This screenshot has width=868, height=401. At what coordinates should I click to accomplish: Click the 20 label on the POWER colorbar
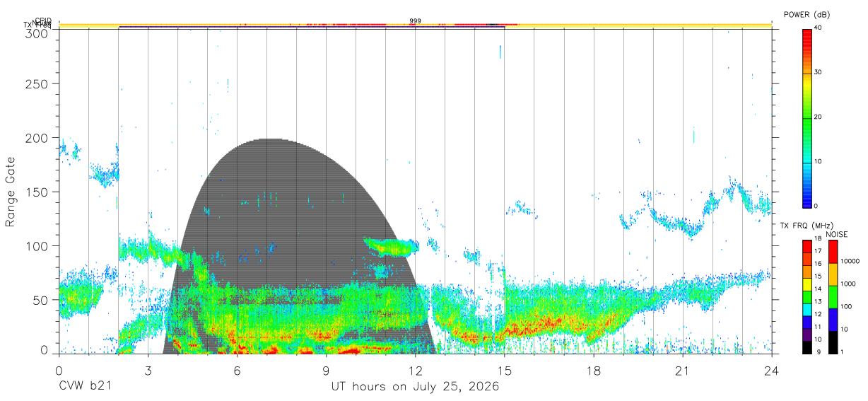coord(818,117)
